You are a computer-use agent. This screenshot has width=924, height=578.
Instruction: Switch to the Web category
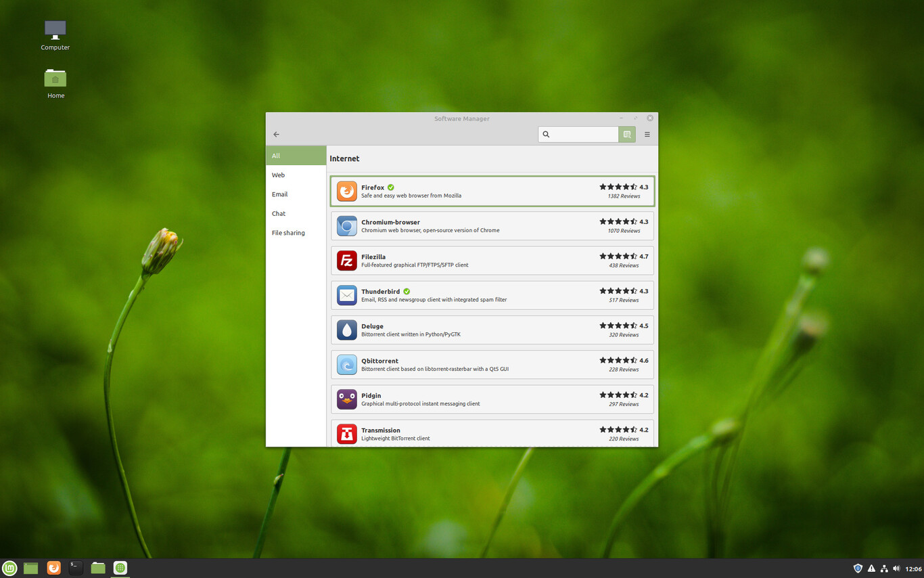click(x=278, y=175)
